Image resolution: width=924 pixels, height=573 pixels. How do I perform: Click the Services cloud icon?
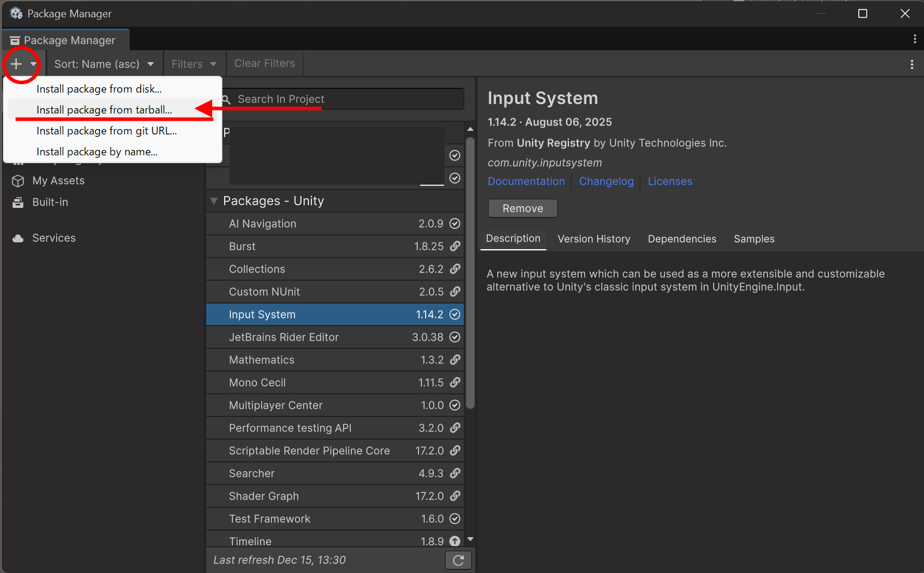tap(18, 238)
